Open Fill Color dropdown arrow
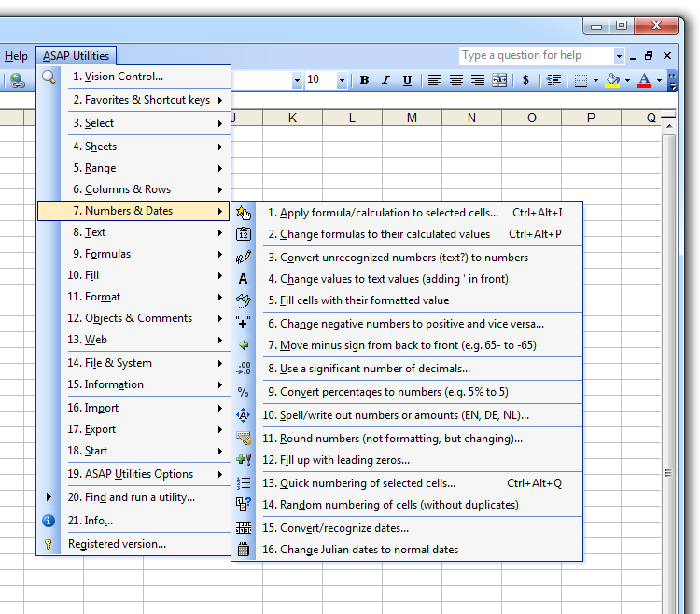Viewport: 700px width, 614px height. coord(627,81)
